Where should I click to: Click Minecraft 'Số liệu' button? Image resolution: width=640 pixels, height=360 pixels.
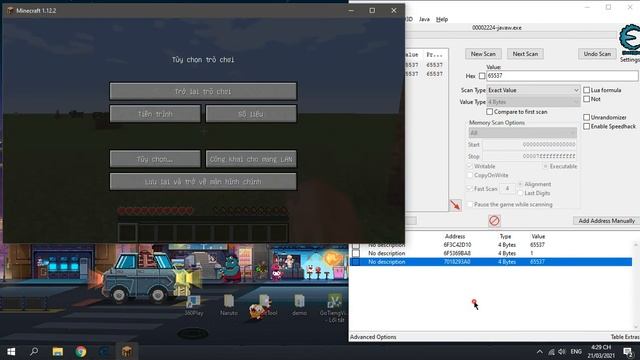[x=251, y=114]
